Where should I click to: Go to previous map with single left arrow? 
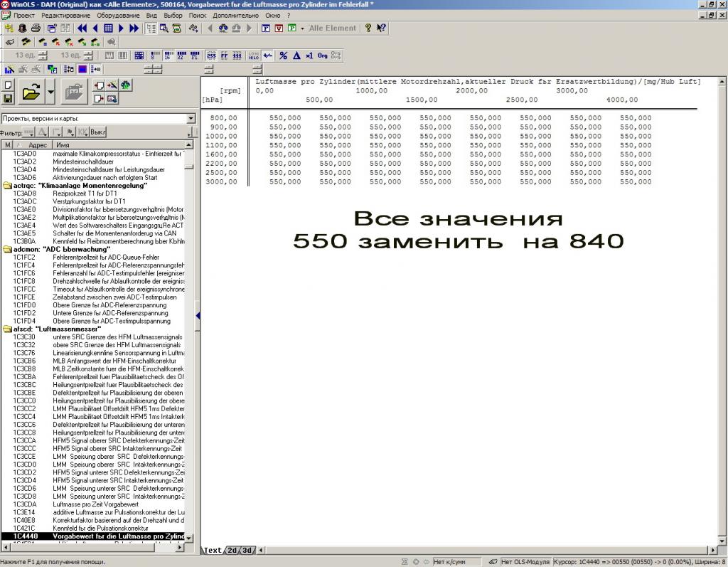click(x=95, y=28)
